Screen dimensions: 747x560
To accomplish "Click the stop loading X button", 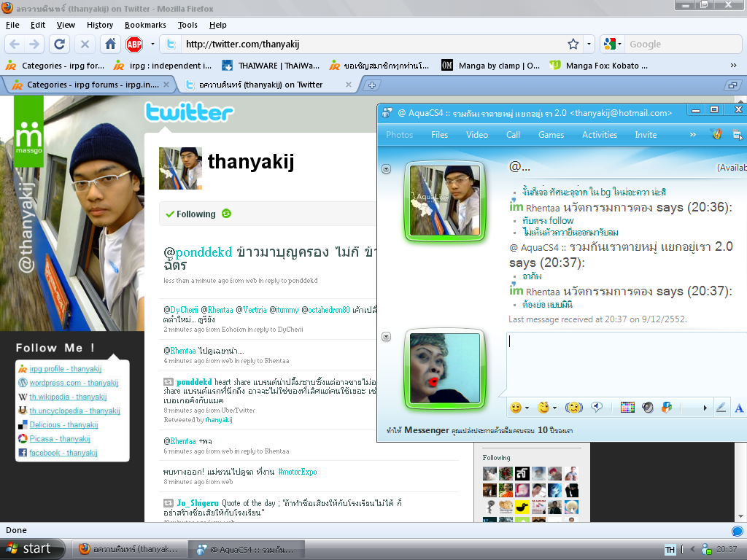I will (x=85, y=44).
